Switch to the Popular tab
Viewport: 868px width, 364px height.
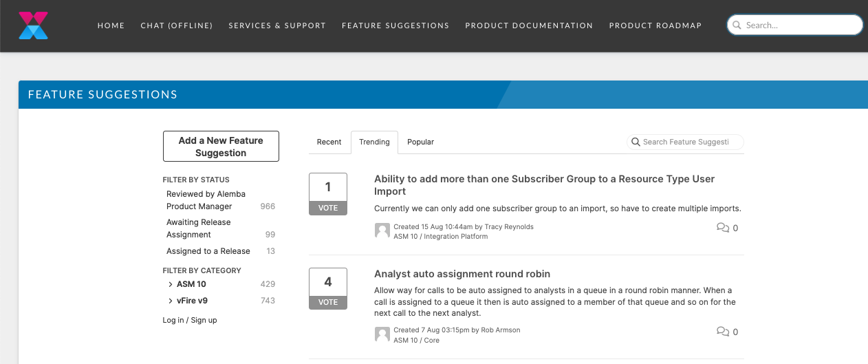(x=420, y=142)
